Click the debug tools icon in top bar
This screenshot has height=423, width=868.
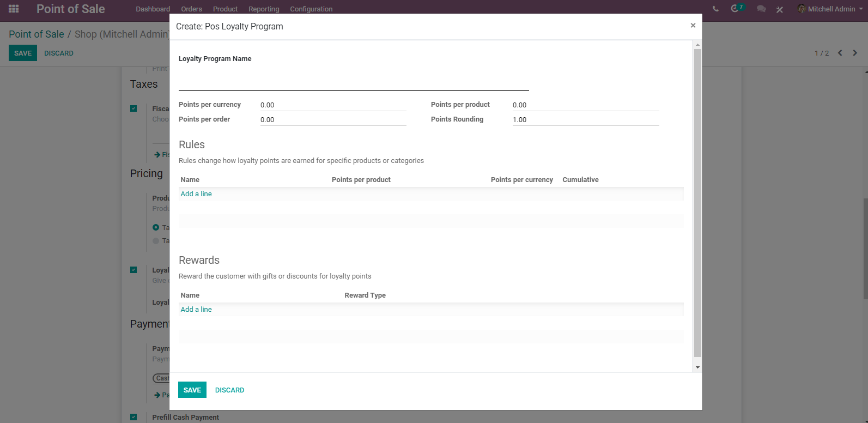pyautogui.click(x=780, y=9)
